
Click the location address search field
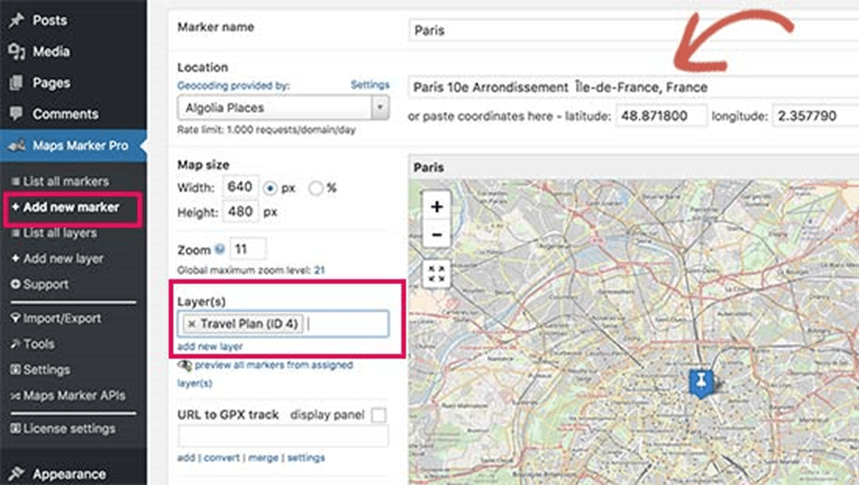click(634, 87)
